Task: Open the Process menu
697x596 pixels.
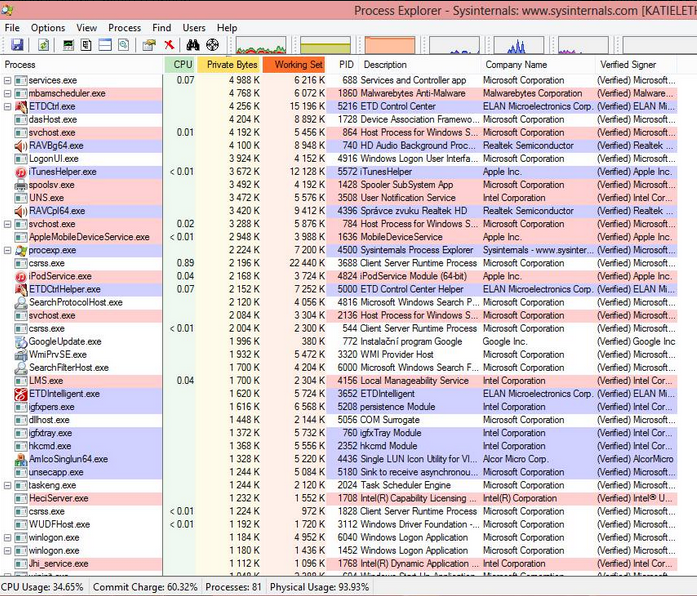Action: (124, 28)
